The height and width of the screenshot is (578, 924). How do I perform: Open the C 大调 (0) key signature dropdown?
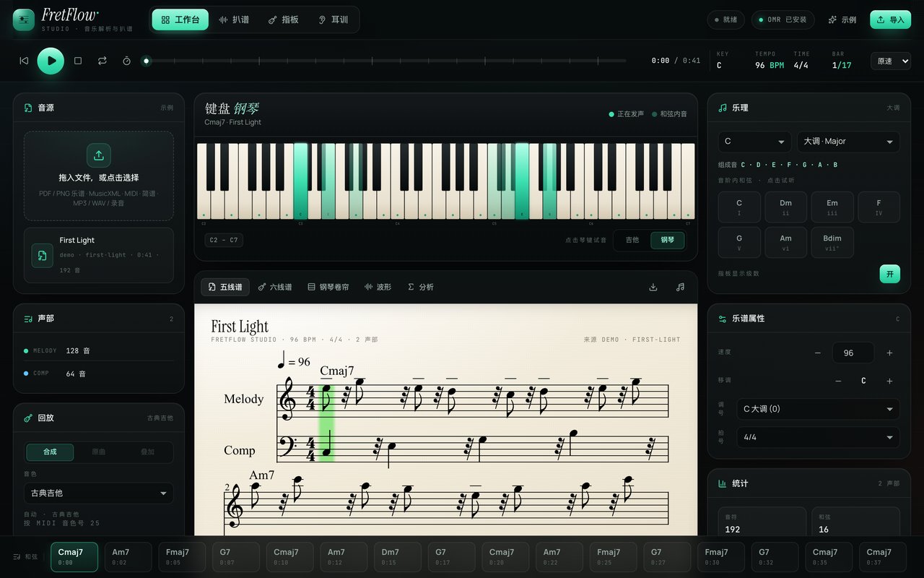tap(818, 409)
